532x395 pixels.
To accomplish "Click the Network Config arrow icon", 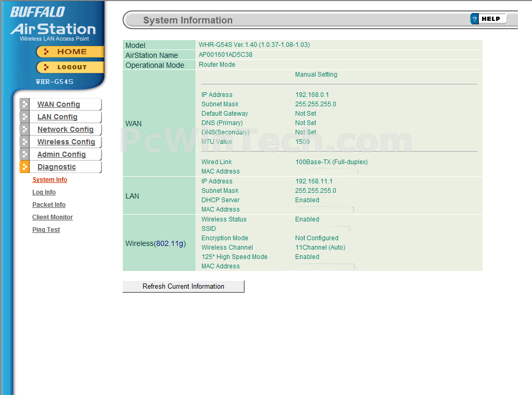I will point(24,129).
